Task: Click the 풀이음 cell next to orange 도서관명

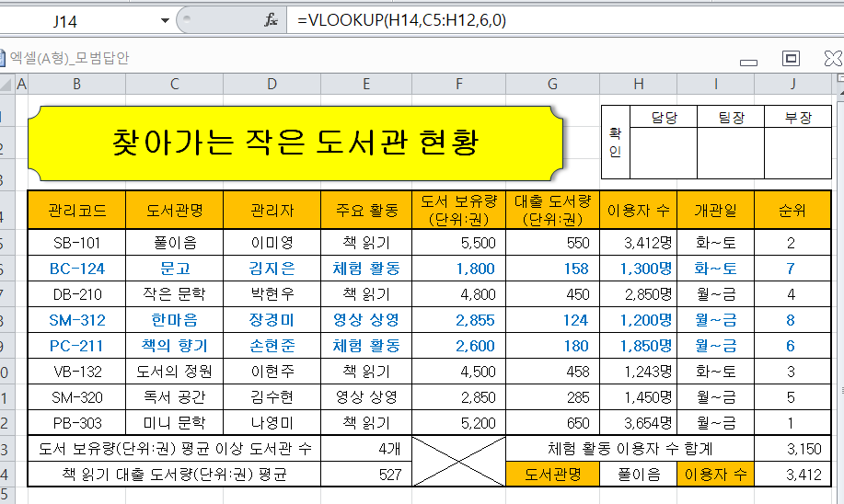Action: coord(638,475)
